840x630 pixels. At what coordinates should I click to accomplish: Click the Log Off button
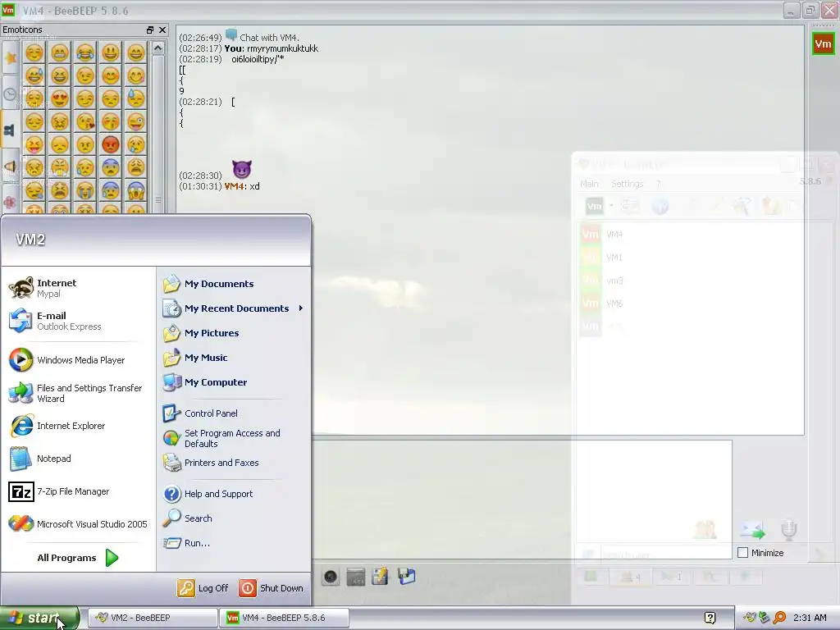[x=203, y=587]
